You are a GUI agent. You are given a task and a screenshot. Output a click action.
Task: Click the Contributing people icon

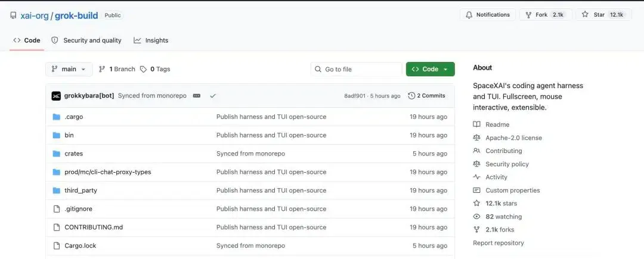click(476, 151)
